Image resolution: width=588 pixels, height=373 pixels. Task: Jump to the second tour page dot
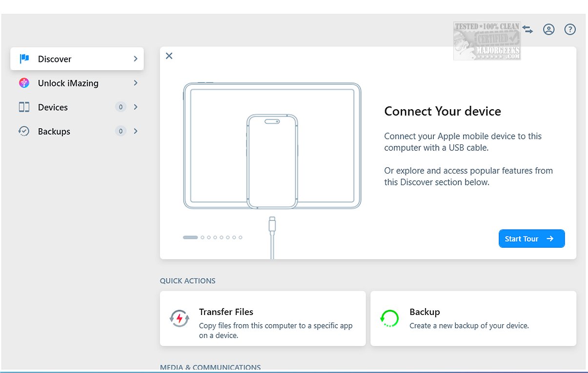(x=203, y=237)
